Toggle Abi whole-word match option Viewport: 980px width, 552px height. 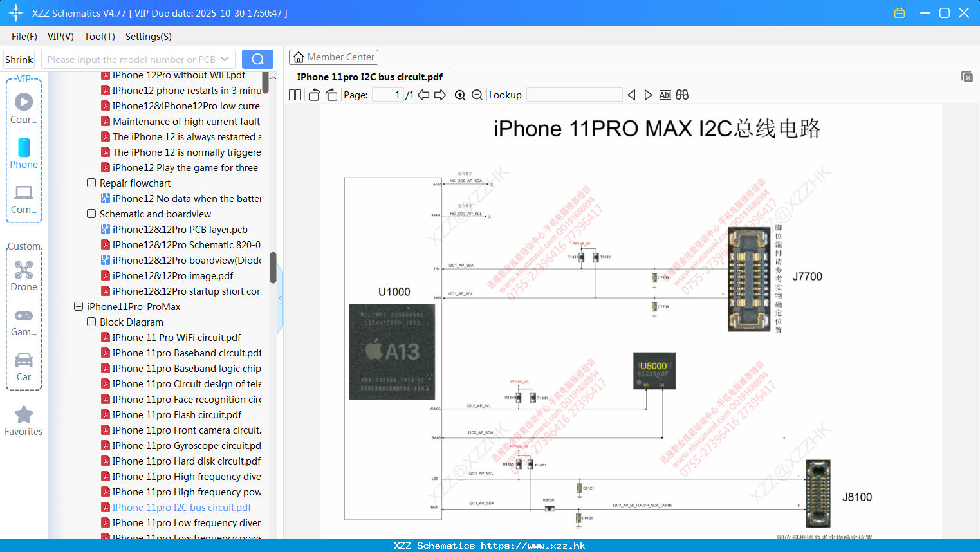pyautogui.click(x=665, y=95)
